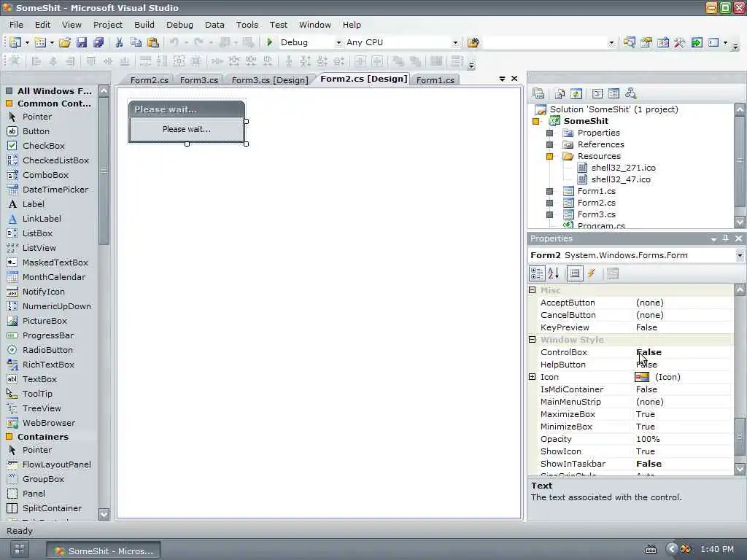Select the CheckBox control in the Toolbox
This screenshot has width=747, height=560.
coord(43,146)
